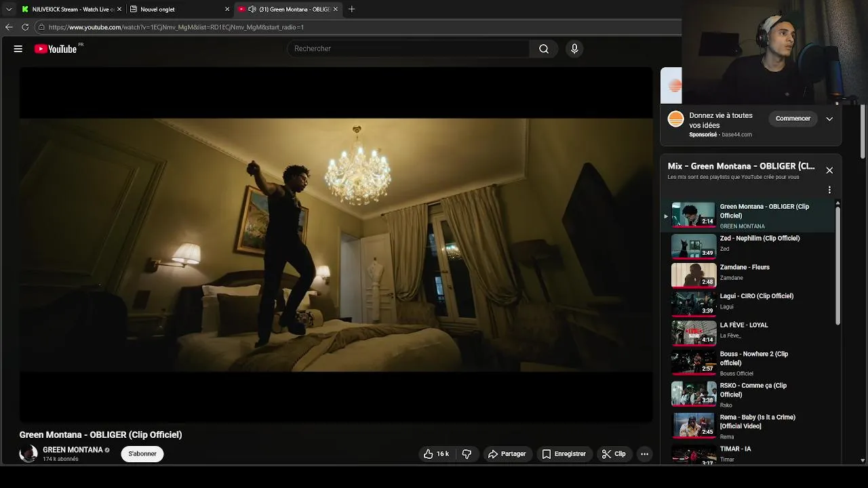Screen dimensions: 868x488
Task: Play Lagui - CIRO thumbnail
Action: tap(694, 304)
